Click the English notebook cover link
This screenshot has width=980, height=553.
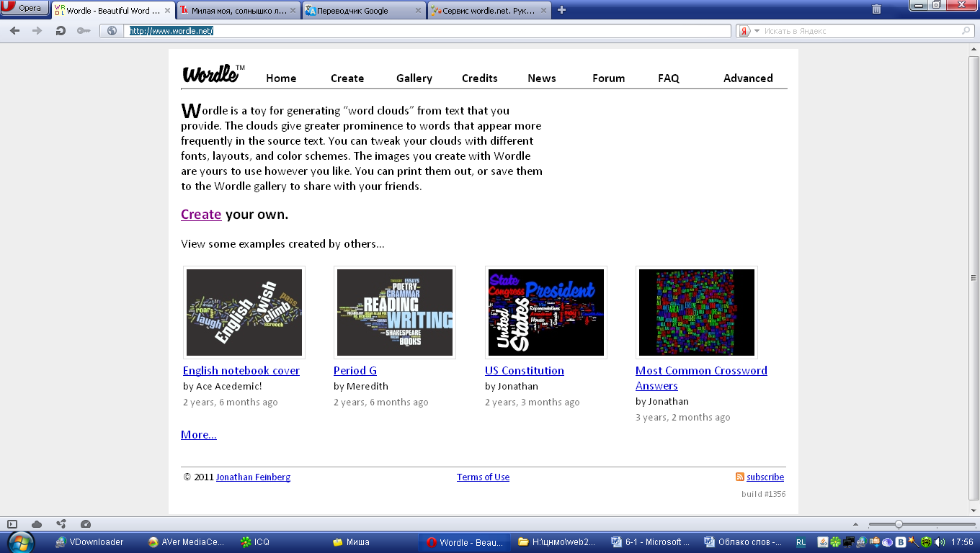click(241, 370)
